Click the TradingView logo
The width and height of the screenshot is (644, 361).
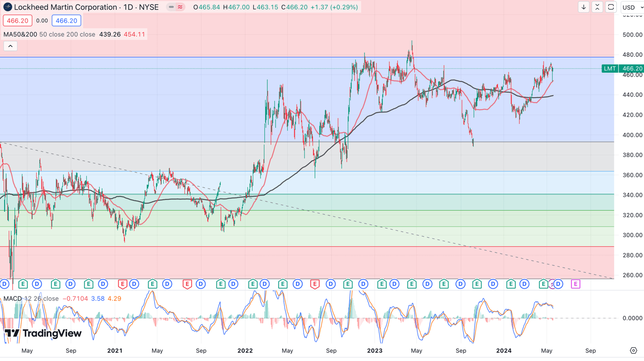(43, 334)
